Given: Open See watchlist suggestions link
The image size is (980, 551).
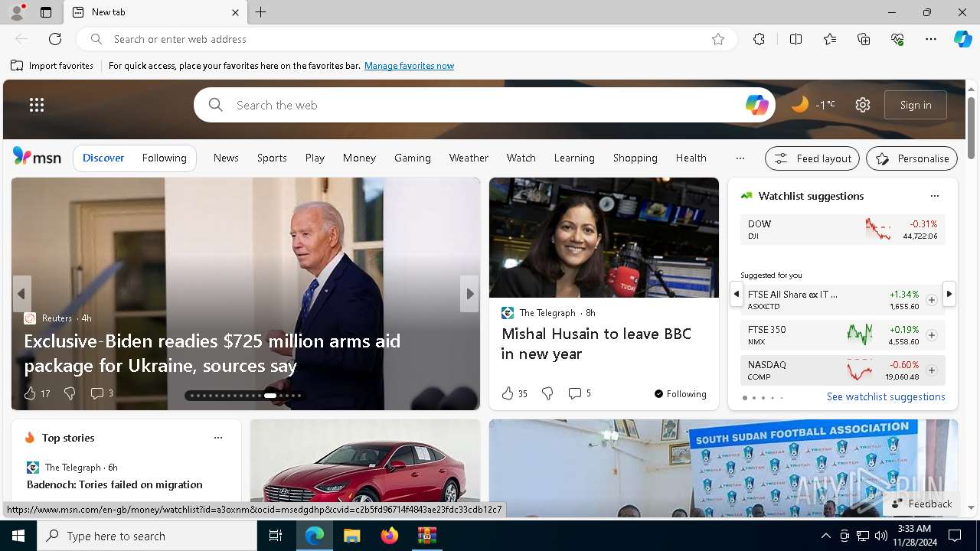Looking at the screenshot, I should click(886, 396).
